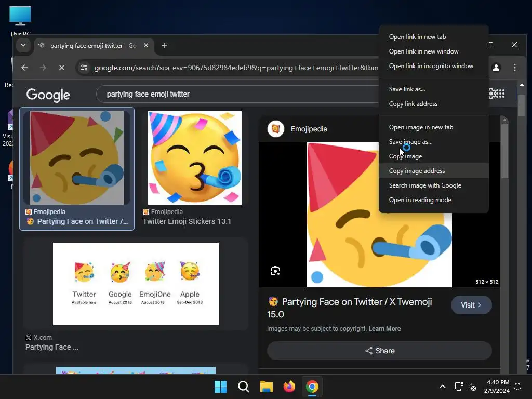Click the Share button
532x399 pixels.
pyautogui.click(x=379, y=351)
